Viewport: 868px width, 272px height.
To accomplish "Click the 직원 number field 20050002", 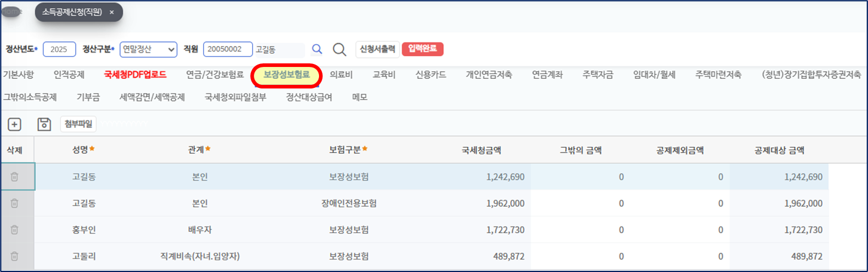I will [x=228, y=49].
